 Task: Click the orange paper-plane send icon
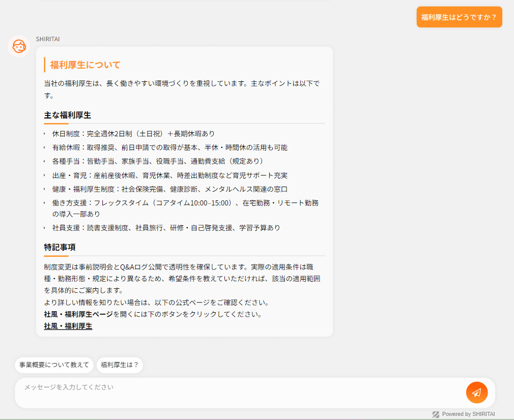click(x=476, y=392)
